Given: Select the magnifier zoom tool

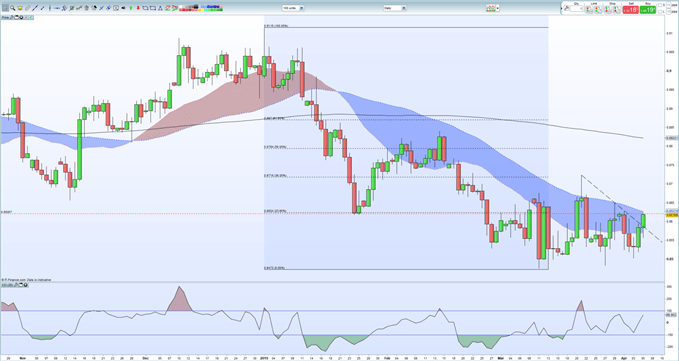Looking at the screenshot, I should [13, 8].
